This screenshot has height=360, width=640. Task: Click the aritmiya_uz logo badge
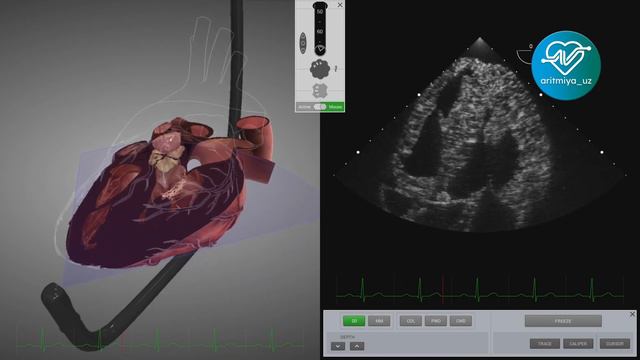[566, 66]
